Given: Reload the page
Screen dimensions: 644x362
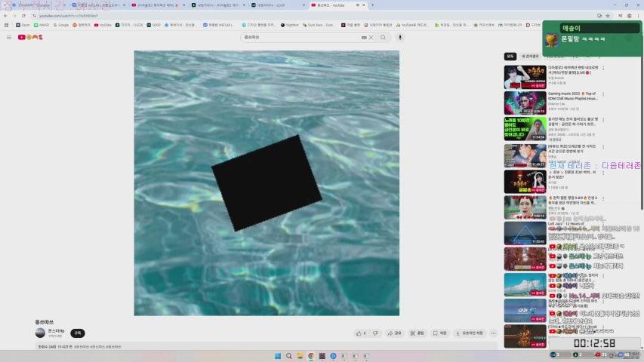Looking at the screenshot, I should coord(24,16).
